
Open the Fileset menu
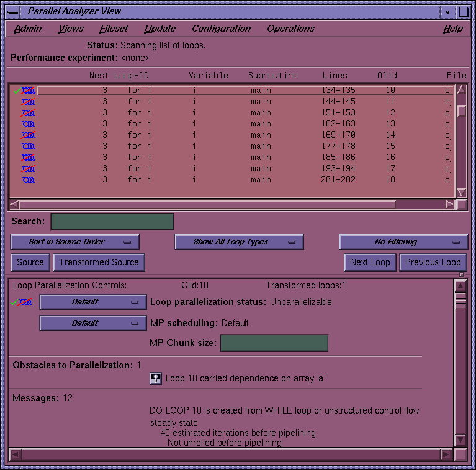click(x=114, y=29)
